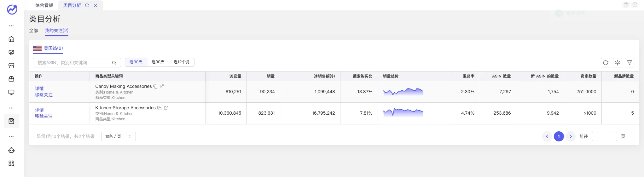644x177 pixels.
Task: Expand the ellipsis above robot icon
Action: point(11,137)
